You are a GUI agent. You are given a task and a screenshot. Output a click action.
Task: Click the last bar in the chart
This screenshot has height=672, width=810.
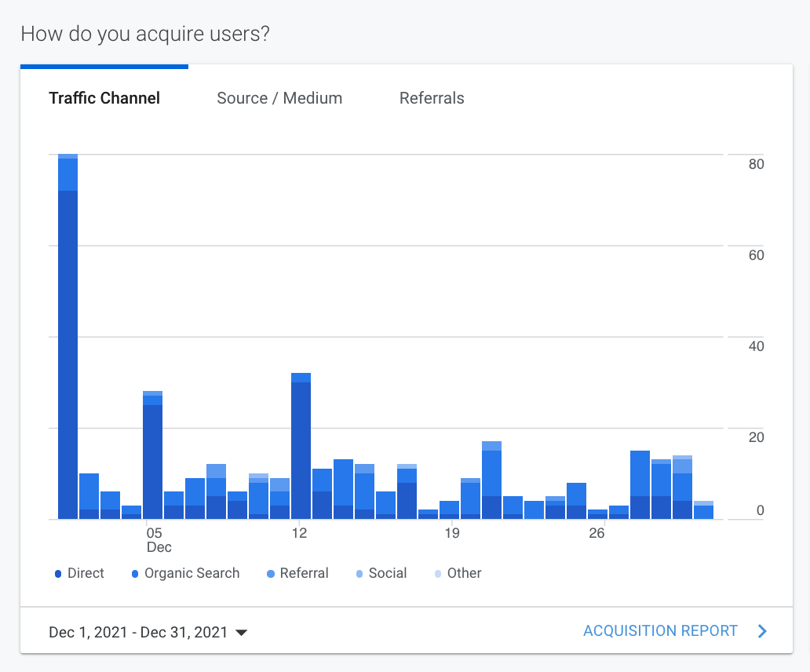[703, 511]
